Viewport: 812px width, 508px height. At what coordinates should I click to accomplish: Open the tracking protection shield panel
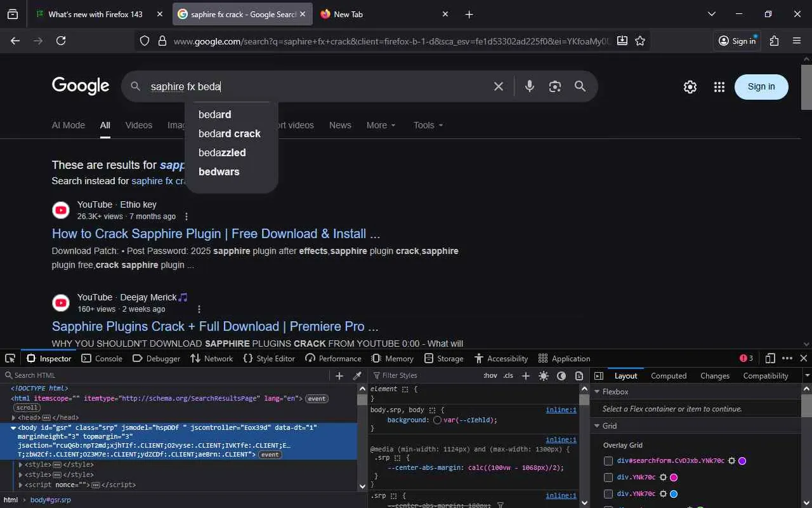(145, 41)
